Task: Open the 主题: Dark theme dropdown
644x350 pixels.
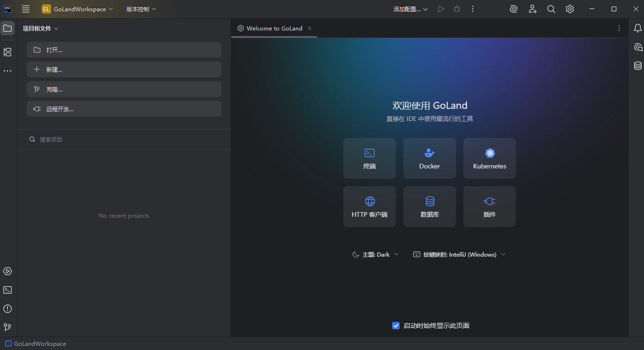Action: coord(376,254)
